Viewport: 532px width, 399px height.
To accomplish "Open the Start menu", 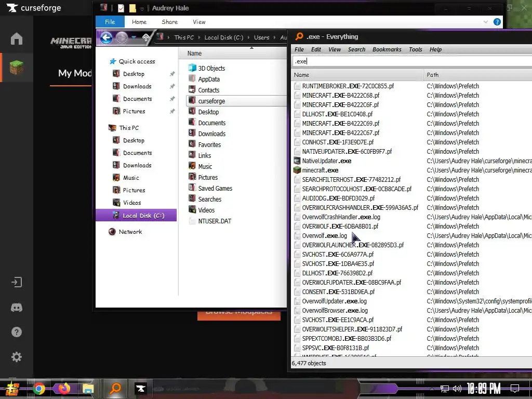I will [x=12, y=389].
